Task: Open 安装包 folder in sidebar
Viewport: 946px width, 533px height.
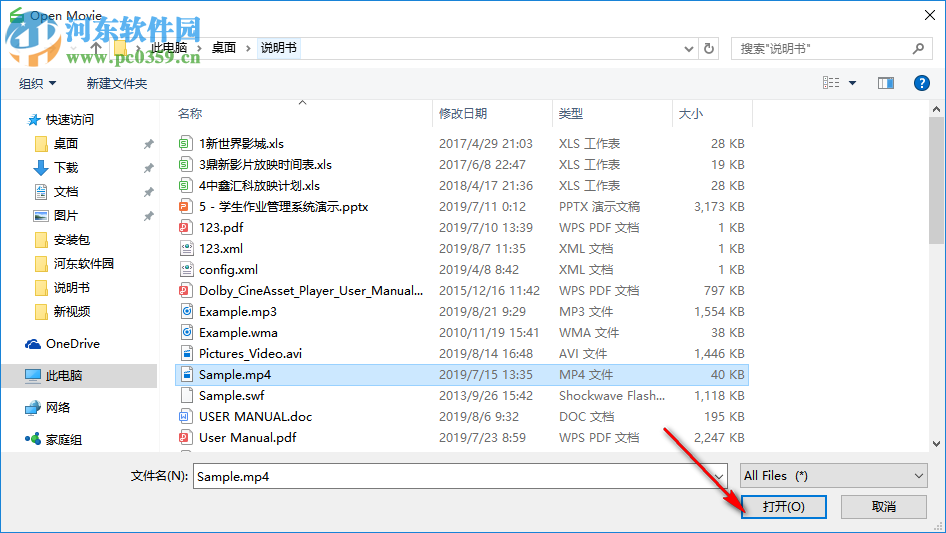Action: [62, 240]
